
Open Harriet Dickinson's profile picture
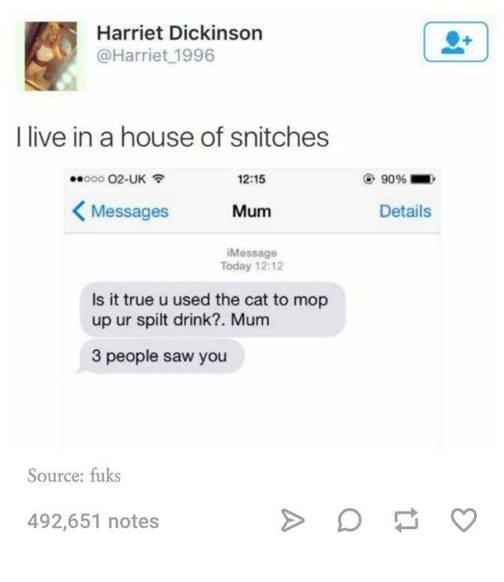(51, 56)
